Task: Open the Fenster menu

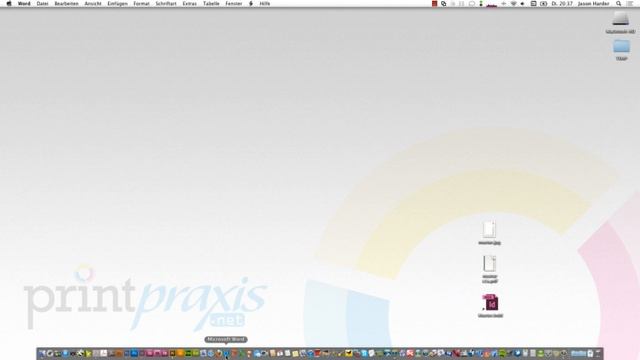Action: tap(234, 4)
